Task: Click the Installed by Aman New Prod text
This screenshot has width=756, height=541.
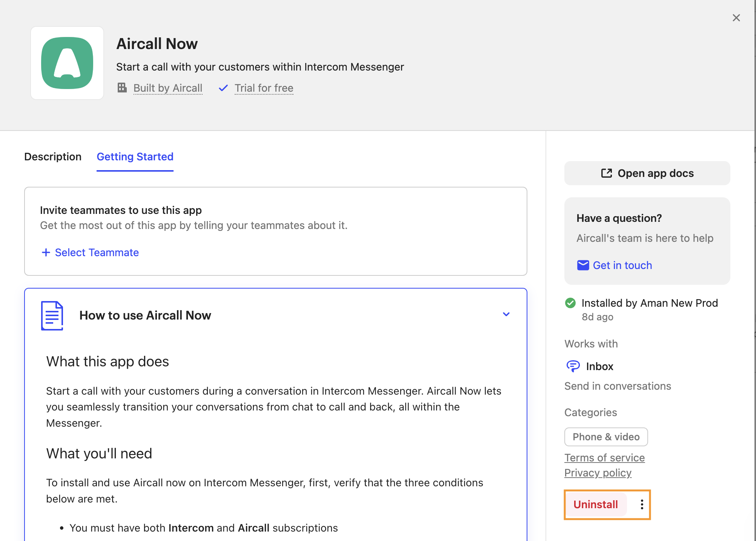Action: pos(650,303)
